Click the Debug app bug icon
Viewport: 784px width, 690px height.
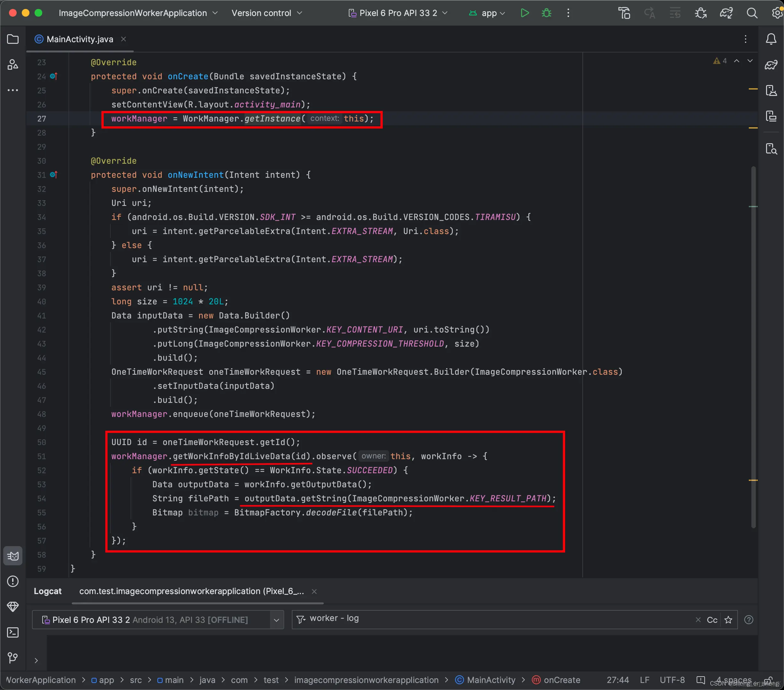(546, 13)
